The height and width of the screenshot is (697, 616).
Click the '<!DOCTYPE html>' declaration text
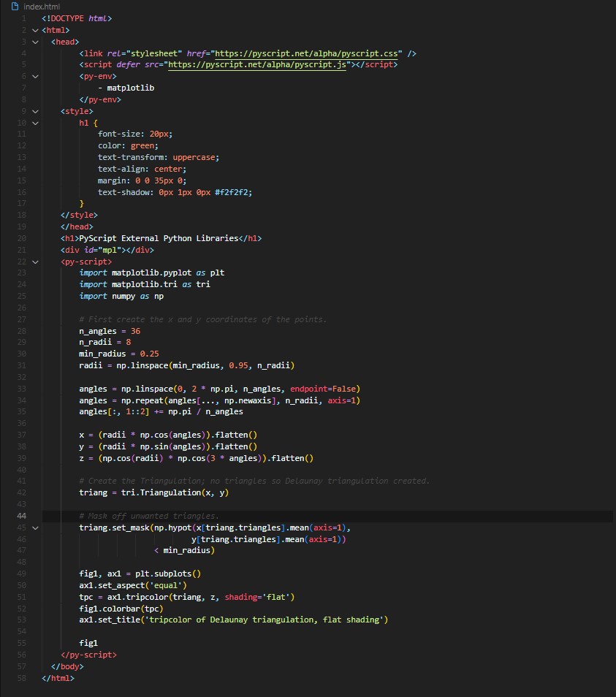point(77,18)
